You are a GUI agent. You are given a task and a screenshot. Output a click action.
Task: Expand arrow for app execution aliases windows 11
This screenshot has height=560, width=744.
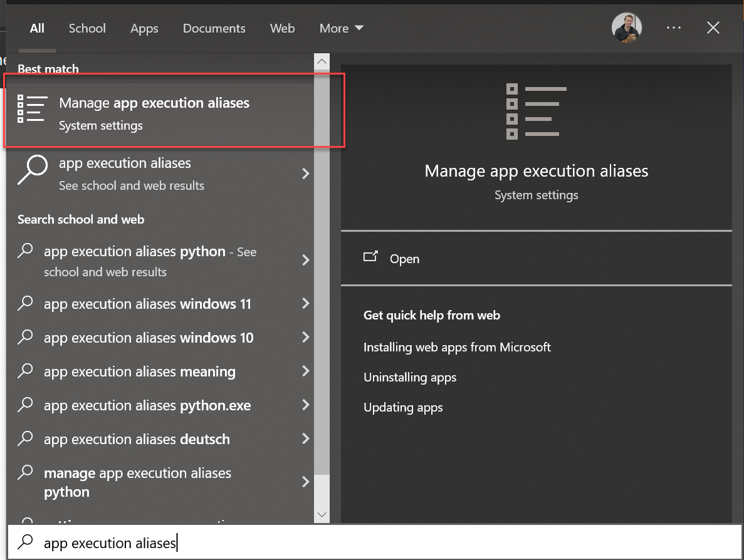306,304
